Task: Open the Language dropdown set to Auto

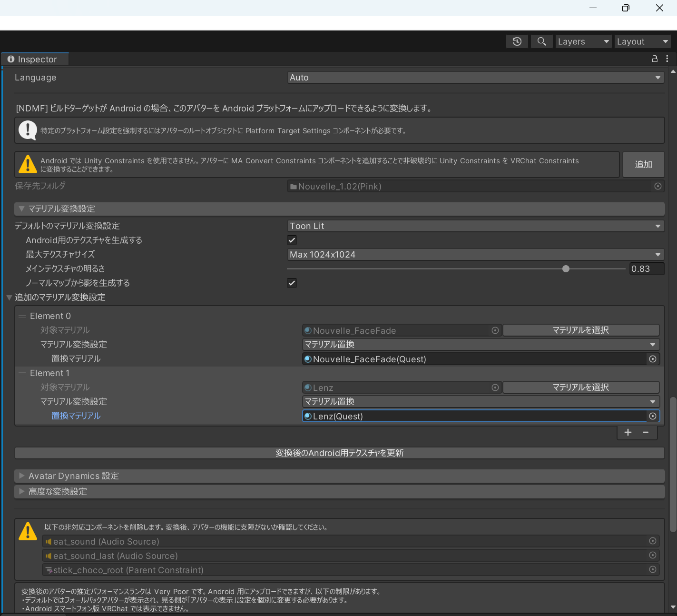Action: click(475, 78)
